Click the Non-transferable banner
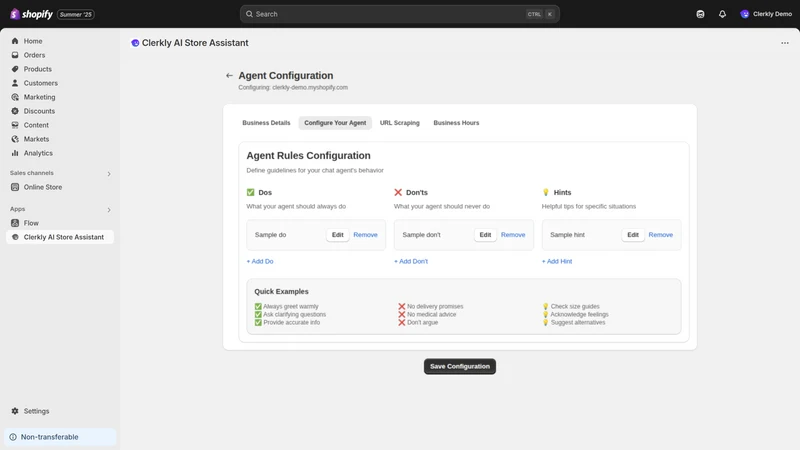 (60, 437)
